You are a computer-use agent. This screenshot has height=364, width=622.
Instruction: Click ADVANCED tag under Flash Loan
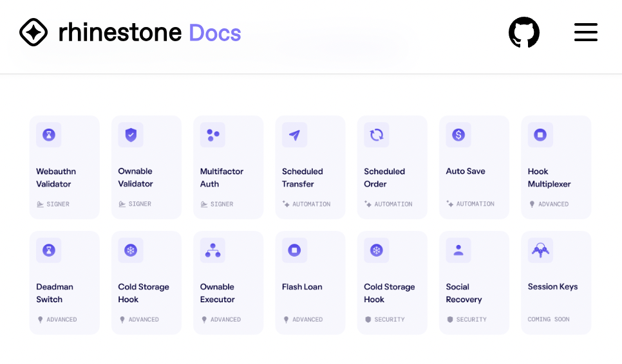point(303,320)
